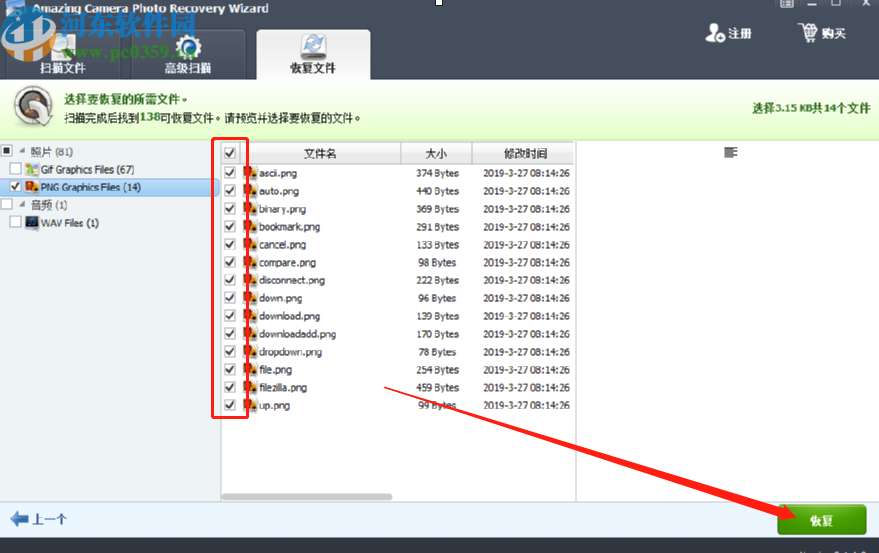This screenshot has width=879, height=553.
Task: Uncheck the file.png checkbox
Action: [230, 370]
